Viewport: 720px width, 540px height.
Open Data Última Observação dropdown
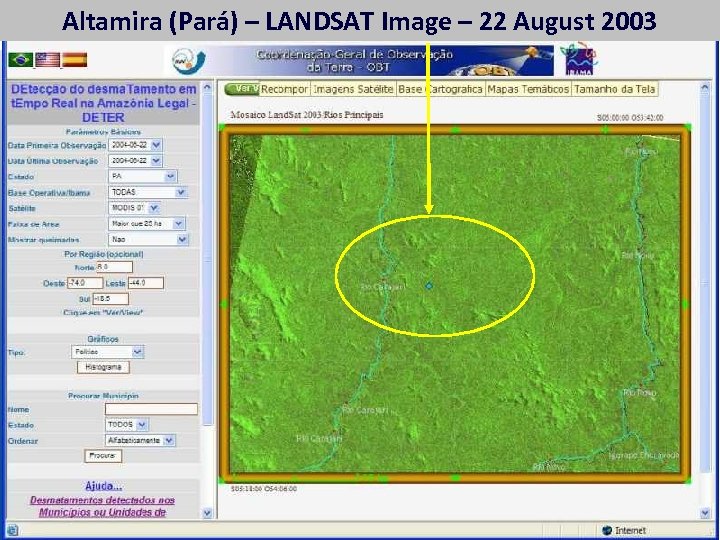point(156,161)
